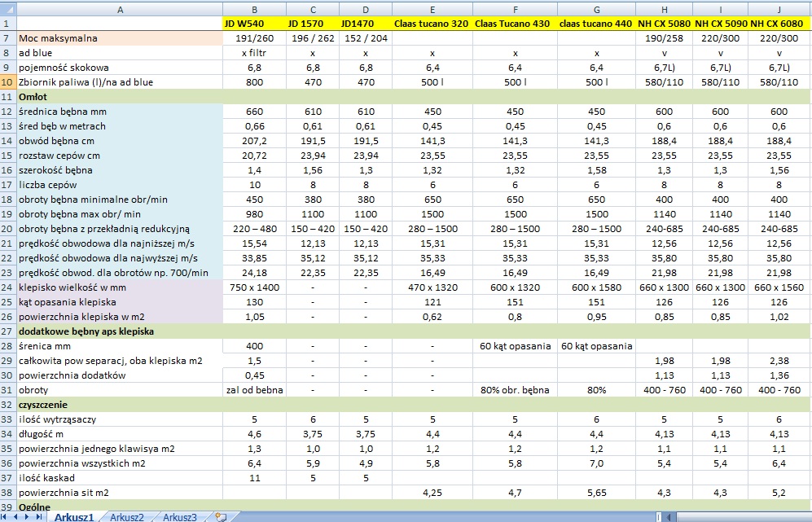812x522 pixels.
Task: Select column J header
Action: coord(779,9)
